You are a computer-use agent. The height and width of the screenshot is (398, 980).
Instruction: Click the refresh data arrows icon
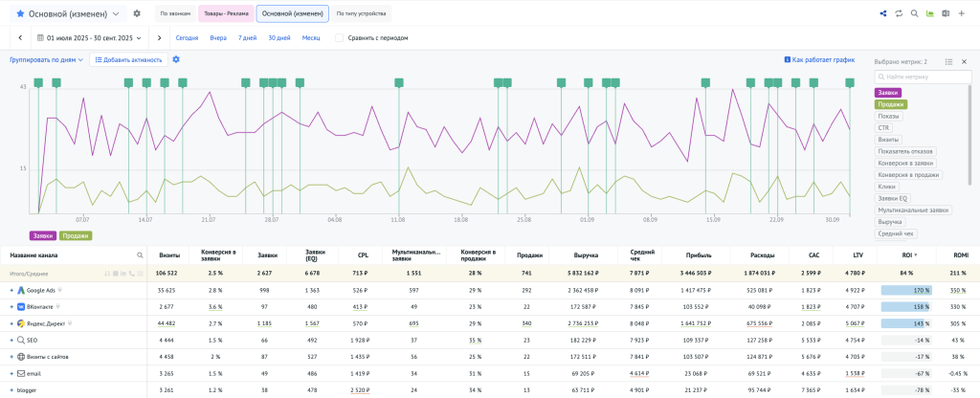[x=899, y=13]
